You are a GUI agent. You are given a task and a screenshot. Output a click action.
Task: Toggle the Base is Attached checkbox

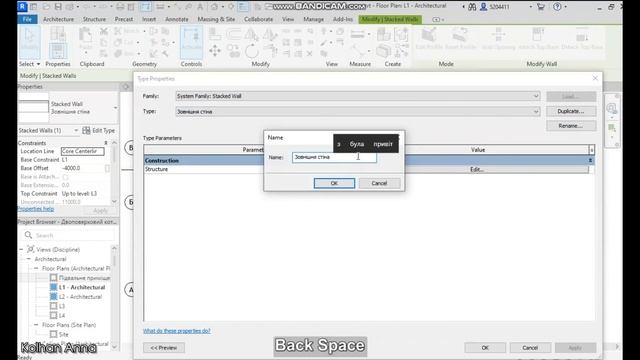coord(65,177)
